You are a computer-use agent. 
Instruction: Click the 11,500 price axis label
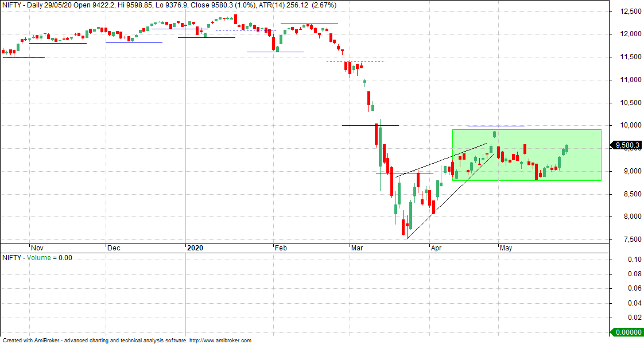click(630, 57)
